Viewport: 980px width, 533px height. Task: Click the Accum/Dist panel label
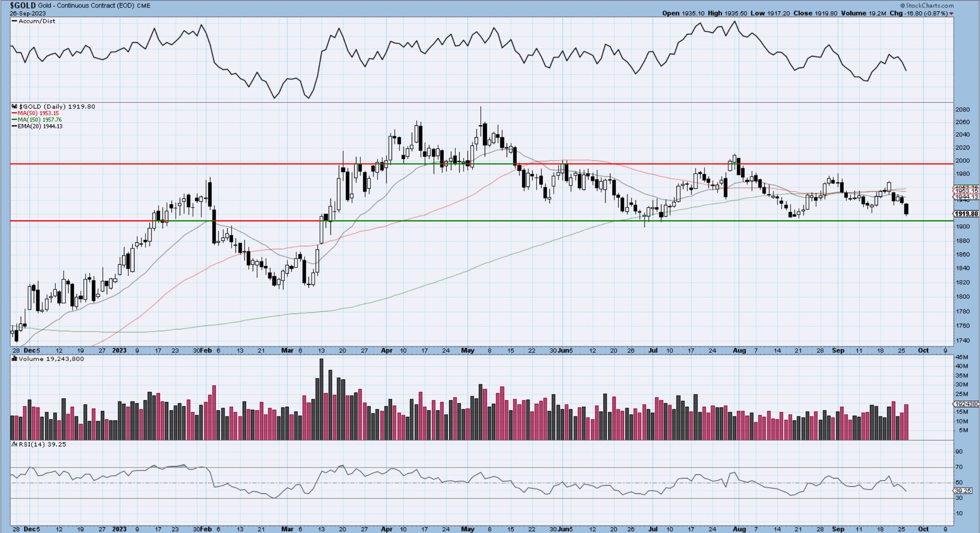pos(36,21)
